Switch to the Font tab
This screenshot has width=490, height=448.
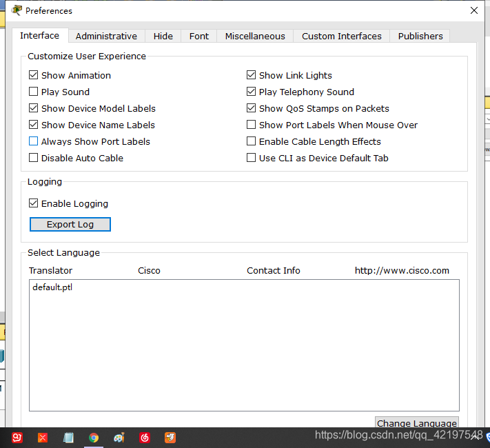click(x=199, y=36)
